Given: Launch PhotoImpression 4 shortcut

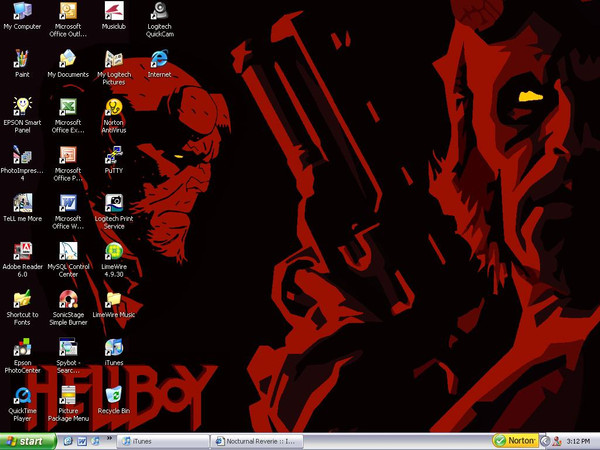Looking at the screenshot, I should [x=22, y=163].
